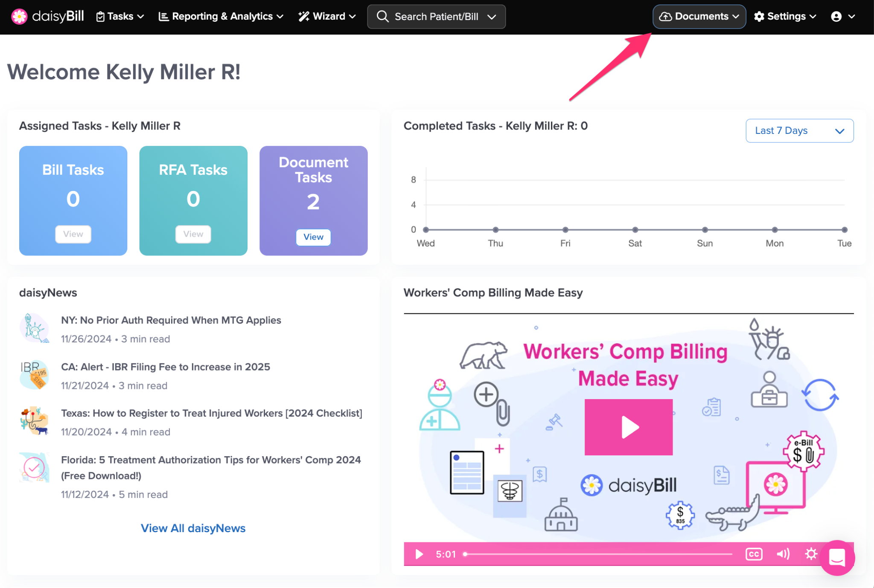Click the large pink play button
This screenshot has height=588, width=874.
[x=628, y=427]
